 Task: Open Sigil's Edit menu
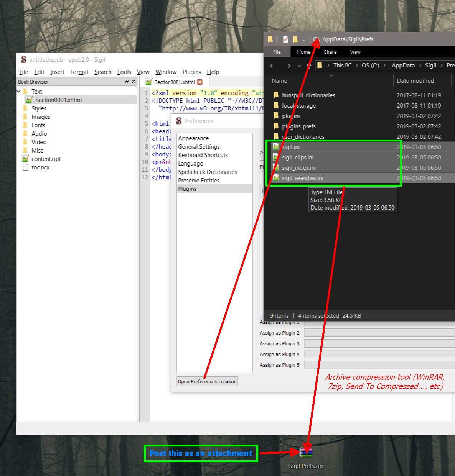pyautogui.click(x=39, y=72)
